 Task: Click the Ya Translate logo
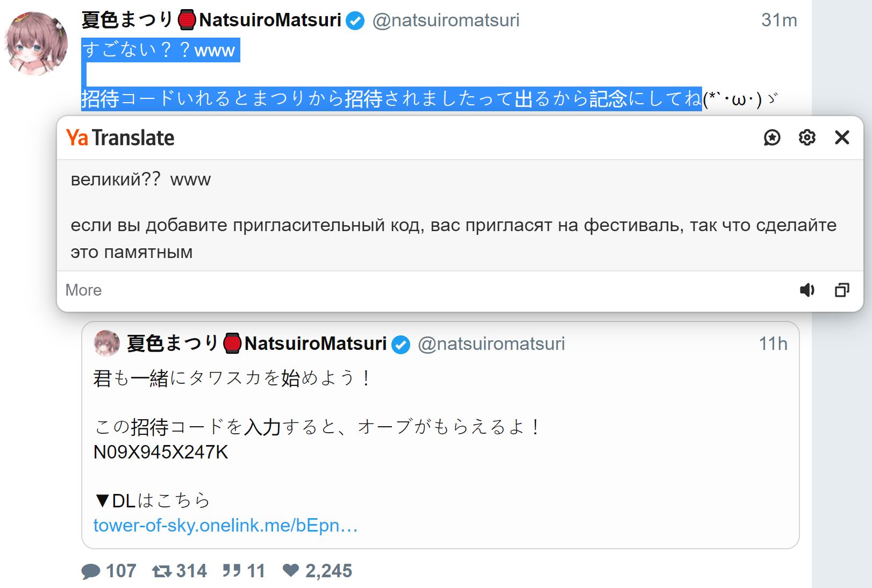tap(120, 138)
